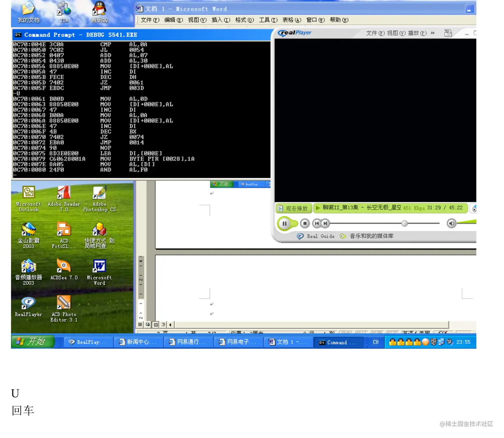Open 我的文档 desktop icon

click(28, 13)
